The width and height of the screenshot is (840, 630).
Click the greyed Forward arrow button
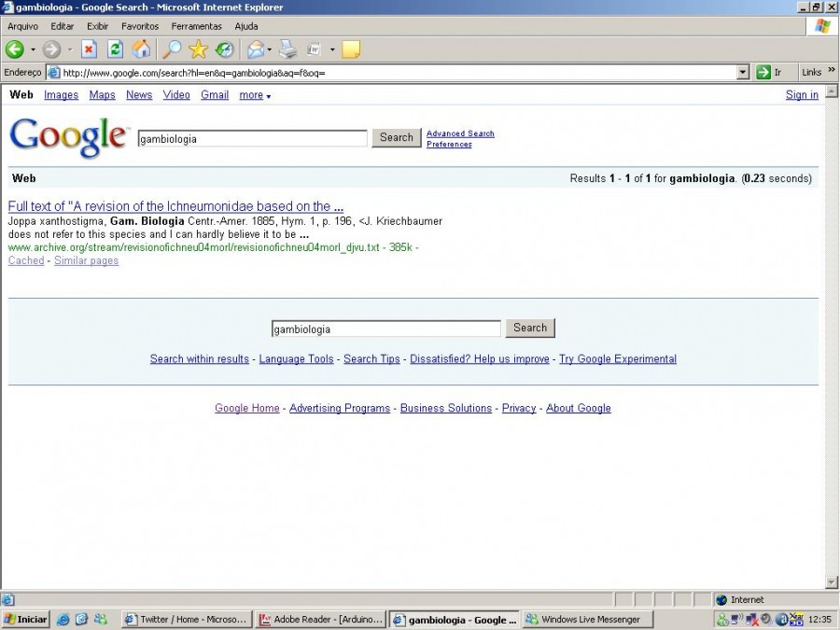(x=51, y=49)
